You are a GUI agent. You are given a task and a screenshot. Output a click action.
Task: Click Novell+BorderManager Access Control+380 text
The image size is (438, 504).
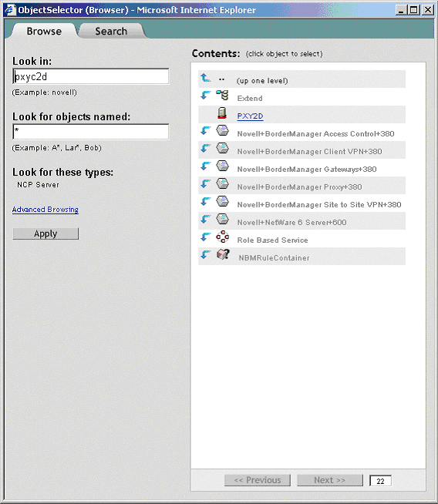click(x=316, y=134)
